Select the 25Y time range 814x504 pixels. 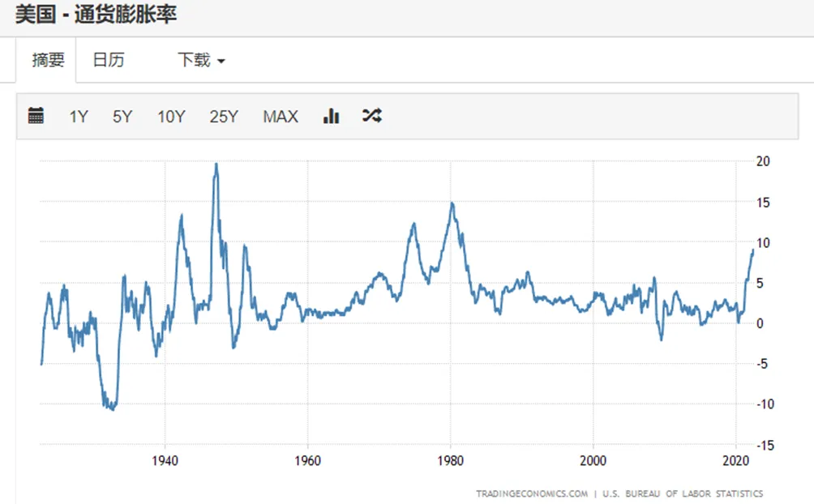point(224,116)
